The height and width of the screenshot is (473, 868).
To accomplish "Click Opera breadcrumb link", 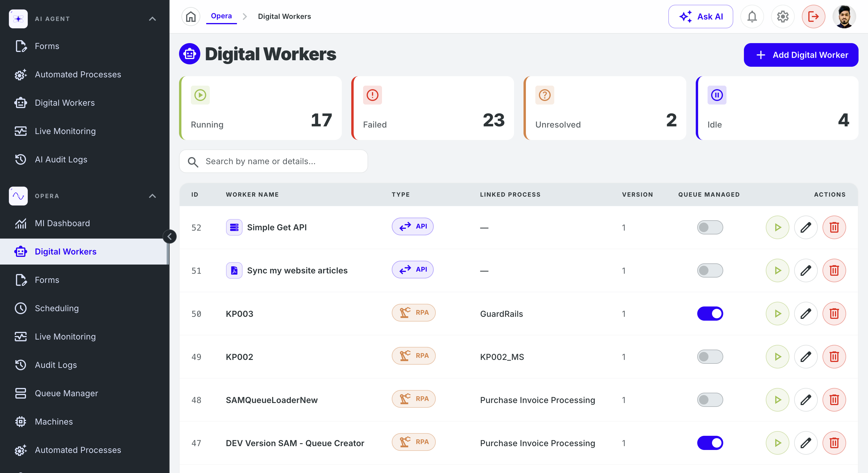I will pos(221,16).
